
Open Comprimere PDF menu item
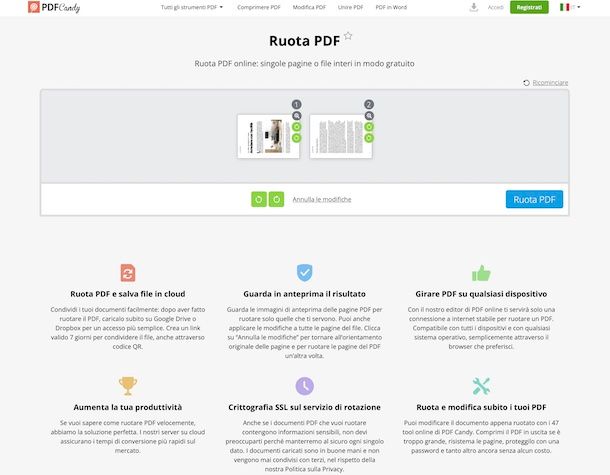point(259,7)
